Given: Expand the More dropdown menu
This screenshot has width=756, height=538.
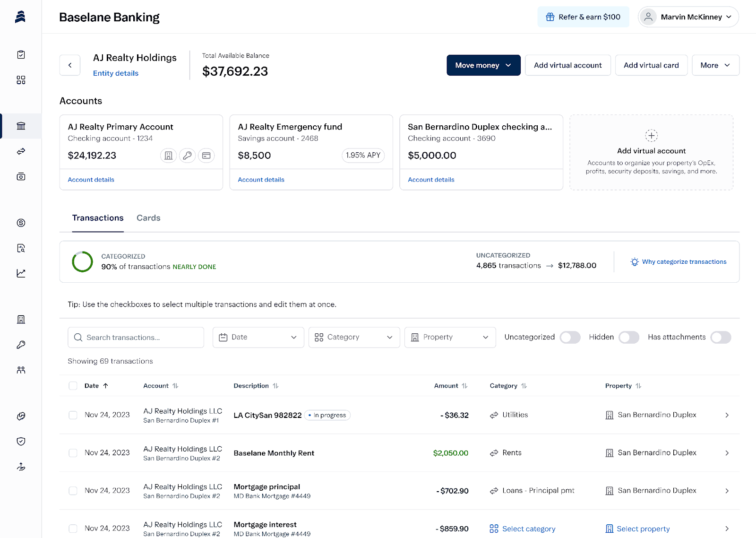Looking at the screenshot, I should pos(715,65).
